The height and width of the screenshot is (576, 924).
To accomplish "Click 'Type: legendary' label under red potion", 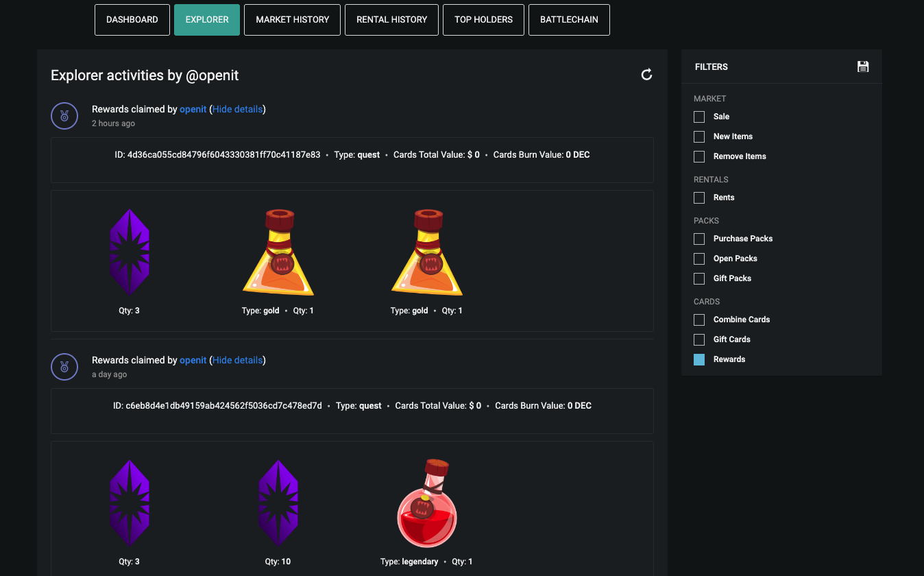I will click(x=409, y=562).
